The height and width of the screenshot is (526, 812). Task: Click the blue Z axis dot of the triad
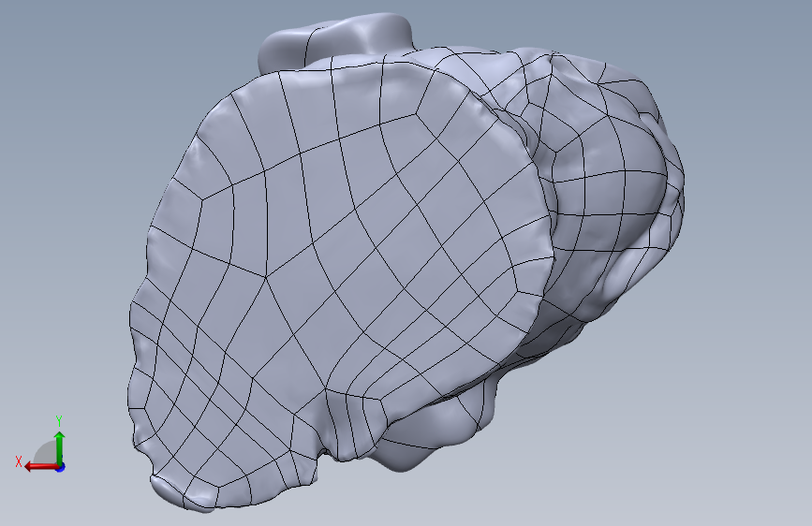click(x=61, y=467)
